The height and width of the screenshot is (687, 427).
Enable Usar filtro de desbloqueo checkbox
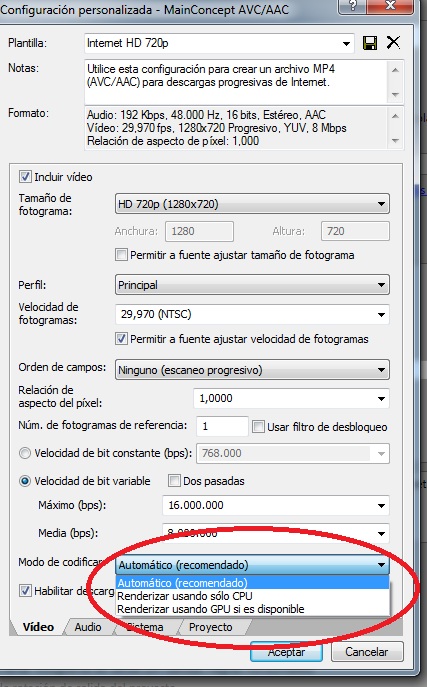tap(258, 426)
